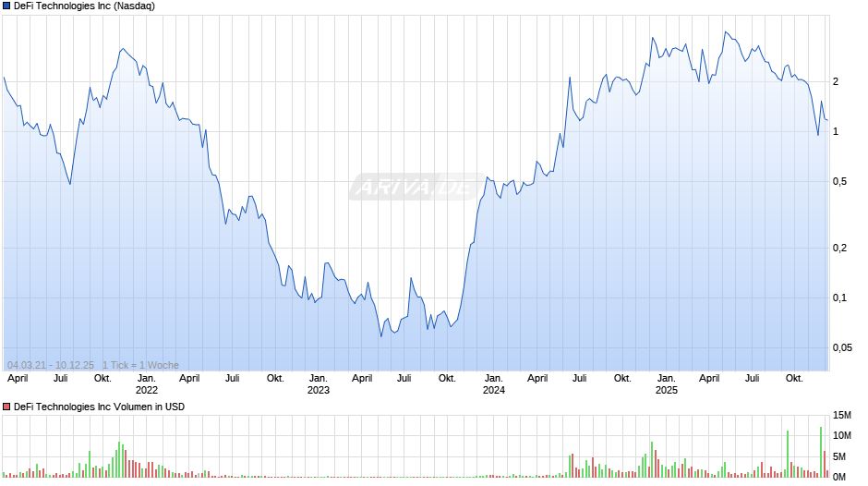Click the volume title DeFi Technologies Inc Volumen in USD

[99, 407]
